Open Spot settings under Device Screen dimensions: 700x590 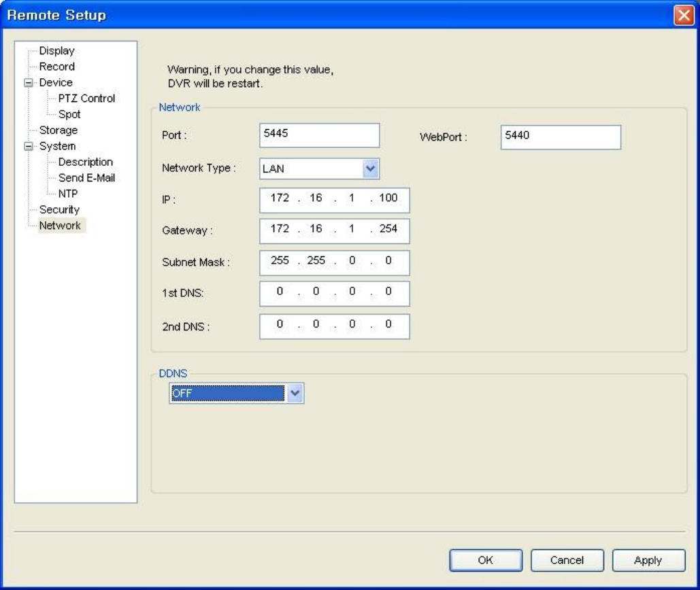tap(69, 114)
